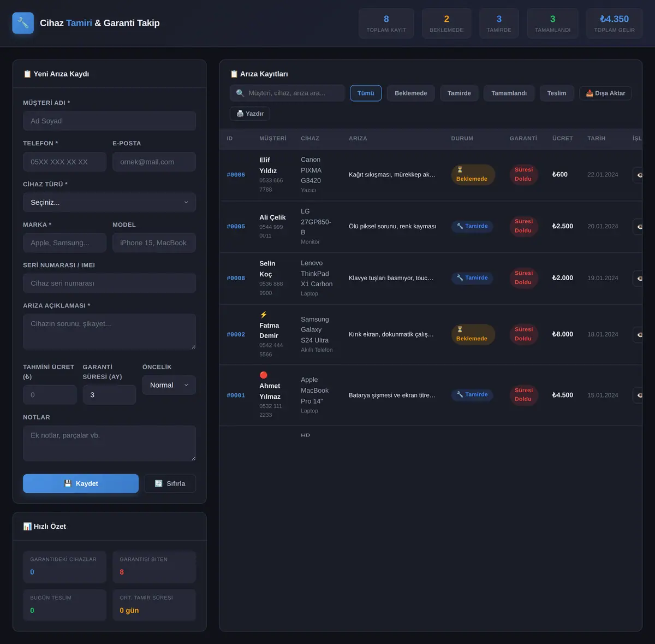Click the eye icon in row #0008
655x644 pixels.
click(x=638, y=279)
